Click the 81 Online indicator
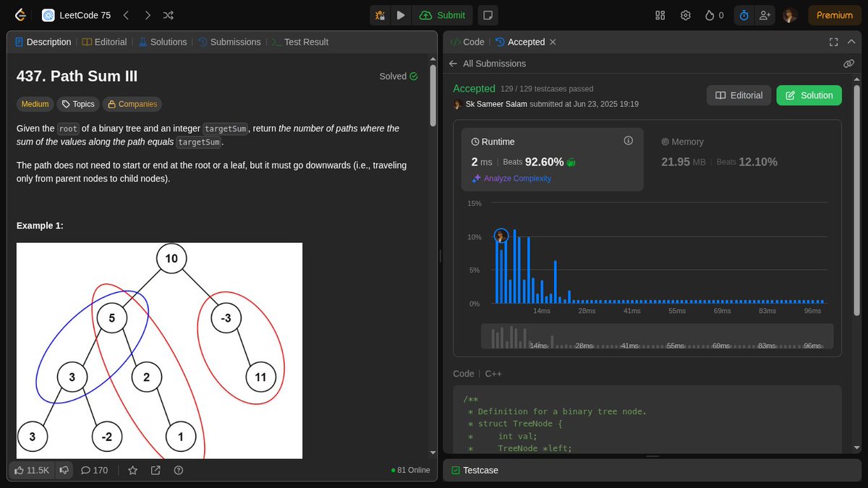Screen dimensions: 868x488 click(410, 470)
